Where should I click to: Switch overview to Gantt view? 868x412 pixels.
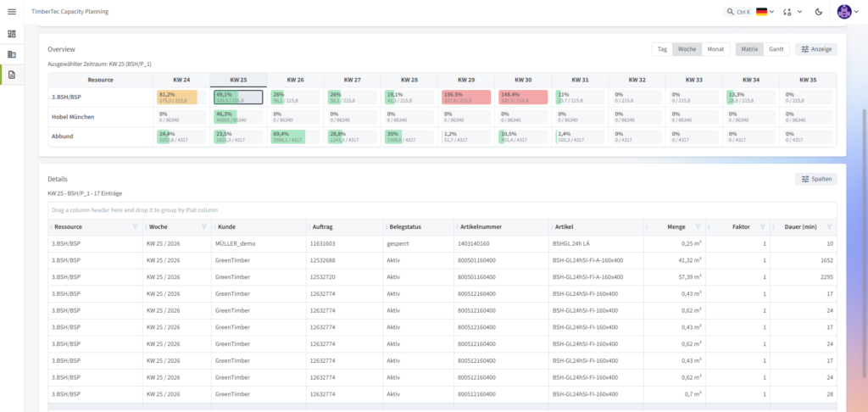tap(776, 49)
